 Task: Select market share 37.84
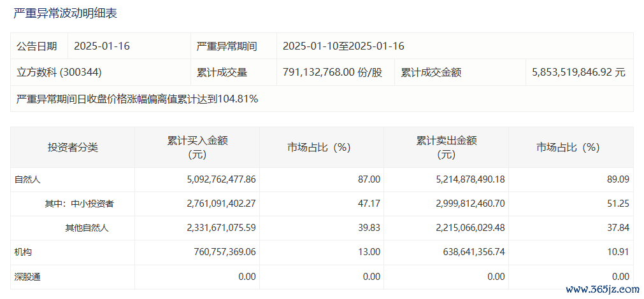coord(618,228)
